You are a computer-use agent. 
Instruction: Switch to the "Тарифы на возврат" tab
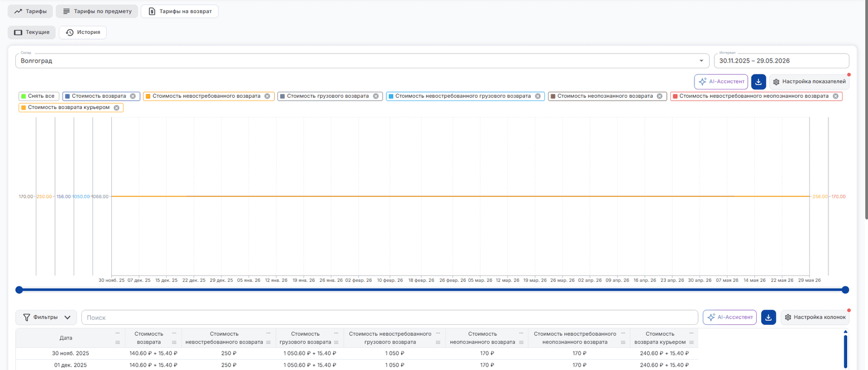(180, 11)
